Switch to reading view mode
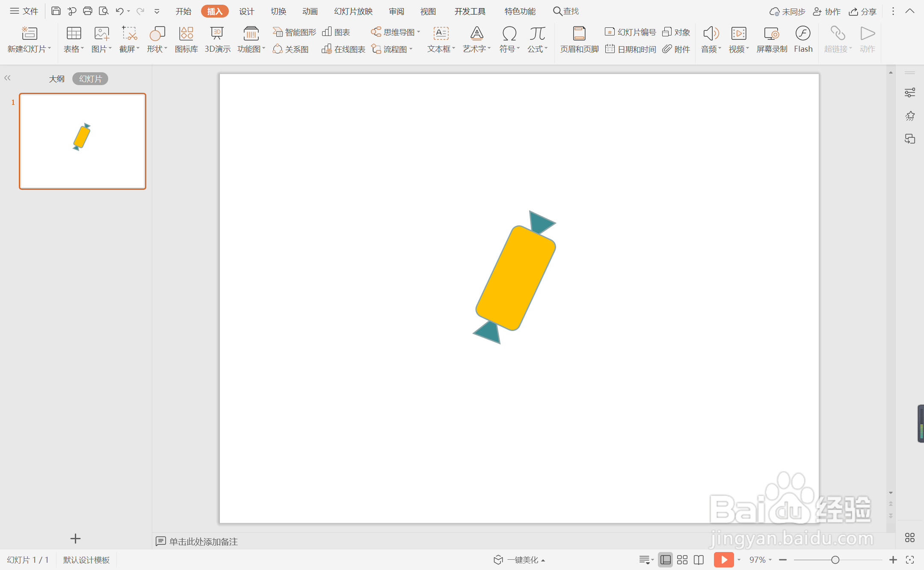The height and width of the screenshot is (570, 924). [699, 560]
